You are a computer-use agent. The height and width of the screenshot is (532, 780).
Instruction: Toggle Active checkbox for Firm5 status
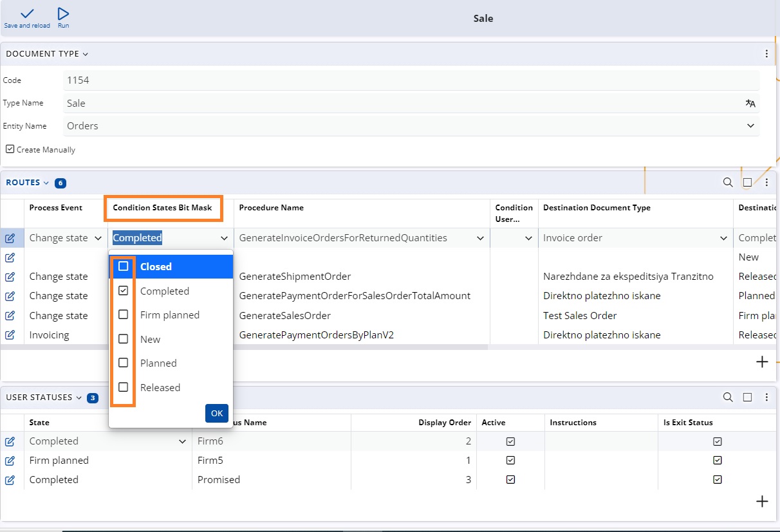[510, 461]
